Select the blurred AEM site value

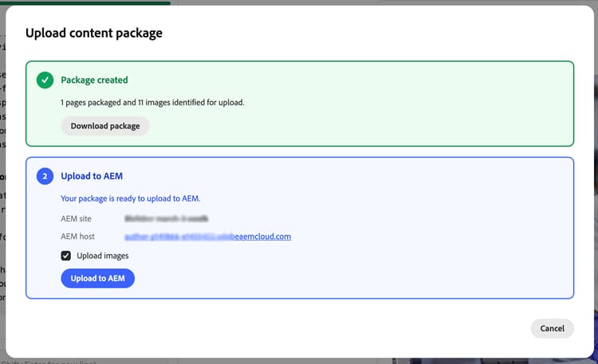click(x=167, y=218)
